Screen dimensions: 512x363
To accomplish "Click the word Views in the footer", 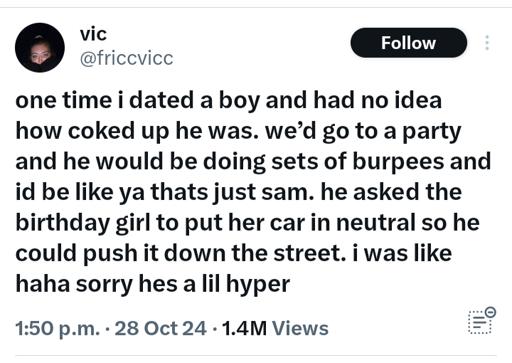I will [300, 328].
